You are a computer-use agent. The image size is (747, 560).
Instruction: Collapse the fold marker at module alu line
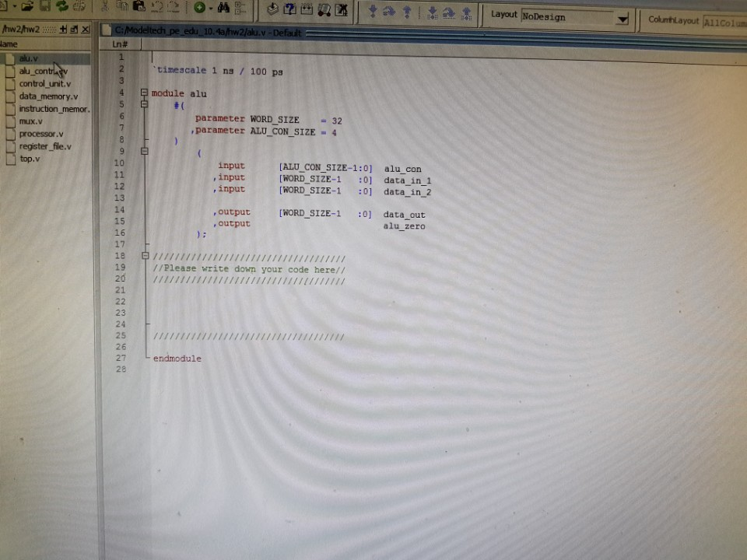pyautogui.click(x=145, y=93)
